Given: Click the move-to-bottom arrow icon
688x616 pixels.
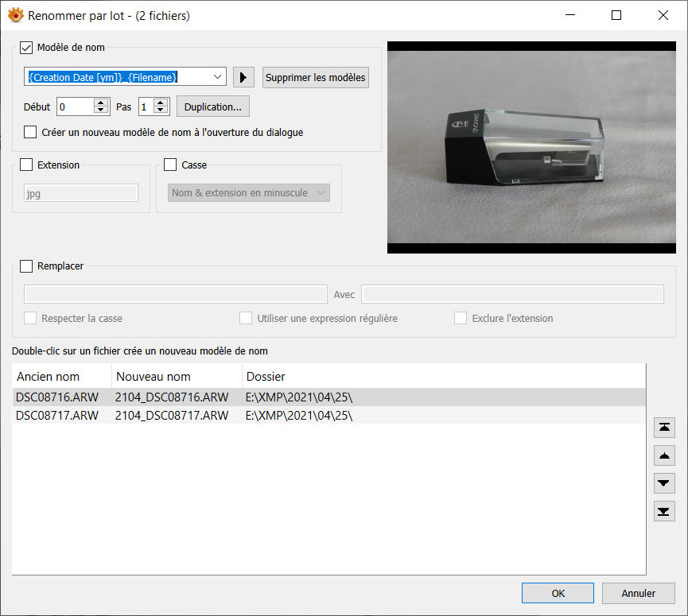Looking at the screenshot, I should point(664,510).
